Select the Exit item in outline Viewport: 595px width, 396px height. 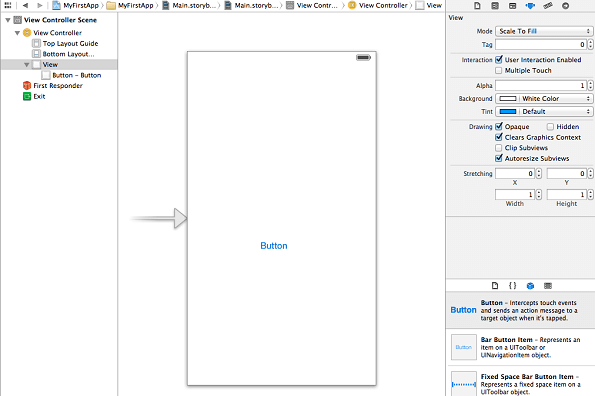[x=59, y=96]
